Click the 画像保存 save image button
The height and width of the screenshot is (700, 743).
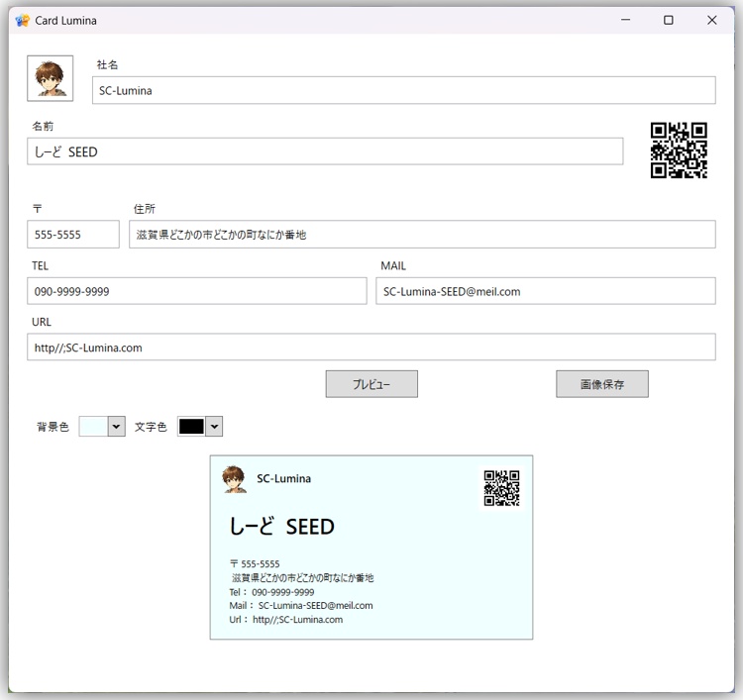tap(602, 384)
